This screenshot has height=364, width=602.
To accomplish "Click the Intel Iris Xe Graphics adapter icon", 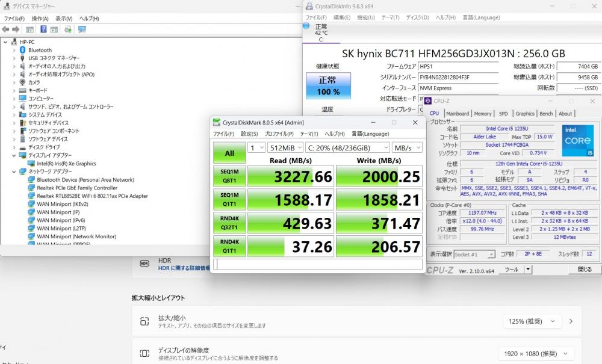I will pos(31,164).
